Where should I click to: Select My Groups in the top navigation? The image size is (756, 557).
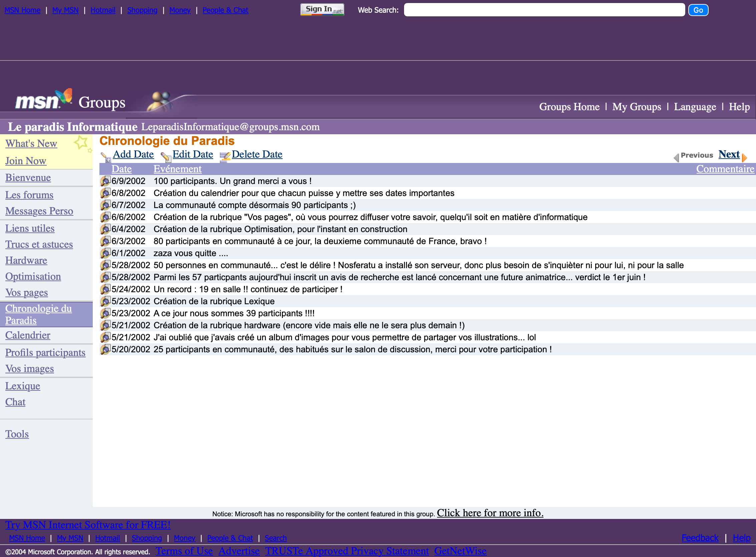[637, 107]
